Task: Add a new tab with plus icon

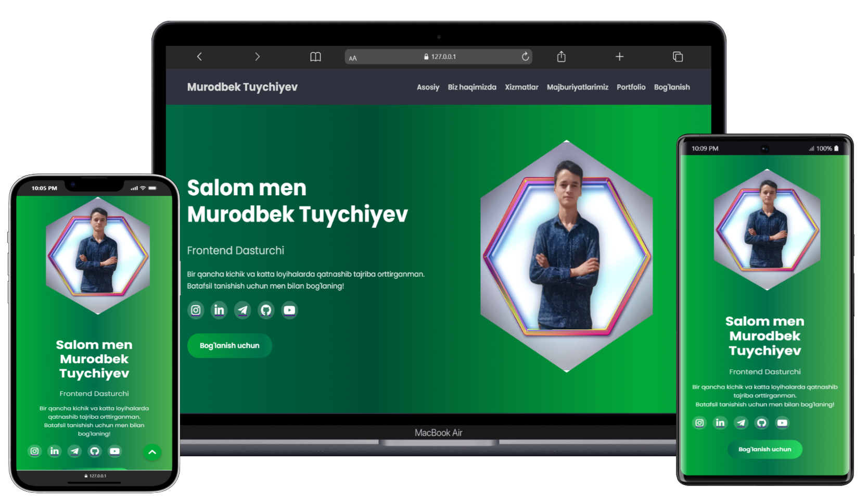Action: tap(619, 57)
